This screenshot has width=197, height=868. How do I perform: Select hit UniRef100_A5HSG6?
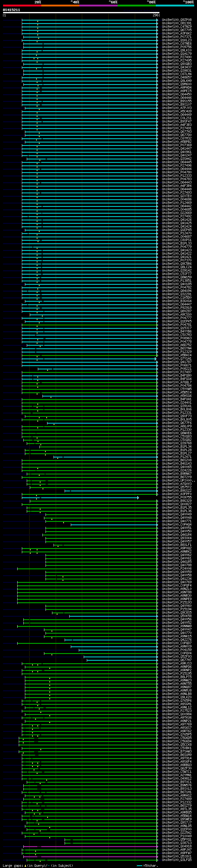pos(177,396)
